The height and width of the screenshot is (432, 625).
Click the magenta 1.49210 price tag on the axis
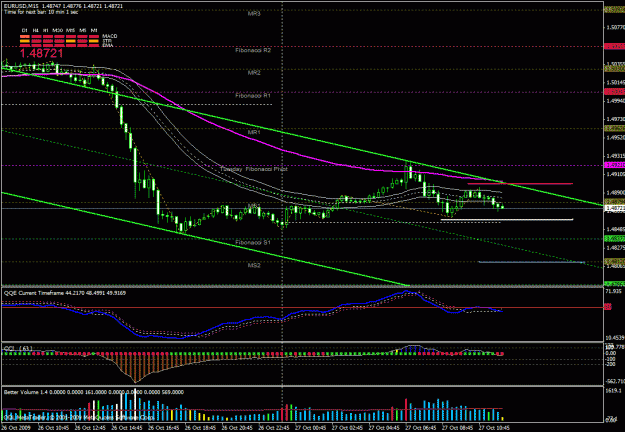point(614,165)
